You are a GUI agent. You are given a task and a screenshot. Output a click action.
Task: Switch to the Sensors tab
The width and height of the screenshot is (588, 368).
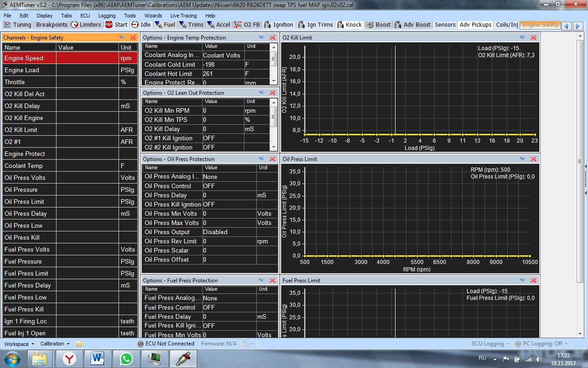(x=445, y=25)
